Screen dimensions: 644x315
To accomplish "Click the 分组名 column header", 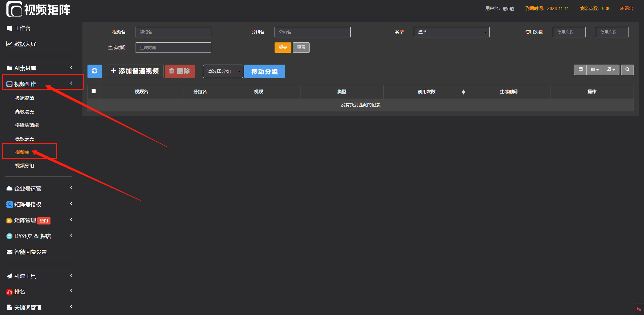I will (x=200, y=92).
